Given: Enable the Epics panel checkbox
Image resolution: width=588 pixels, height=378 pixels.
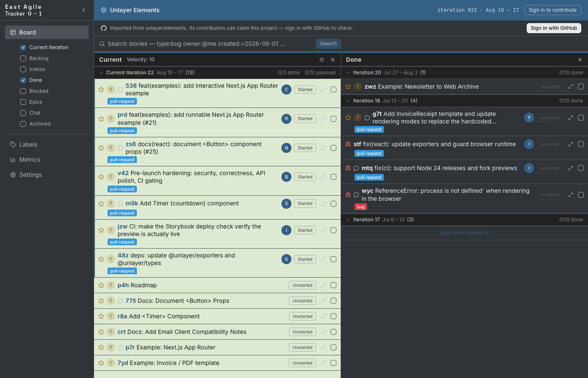Looking at the screenshot, I should 23,102.
